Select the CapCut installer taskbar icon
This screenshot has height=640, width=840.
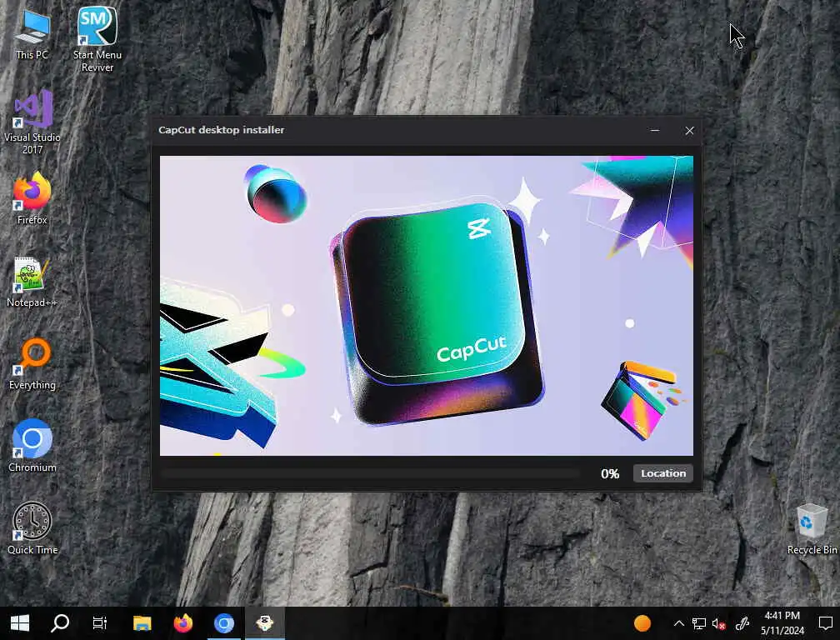pyautogui.click(x=265, y=623)
